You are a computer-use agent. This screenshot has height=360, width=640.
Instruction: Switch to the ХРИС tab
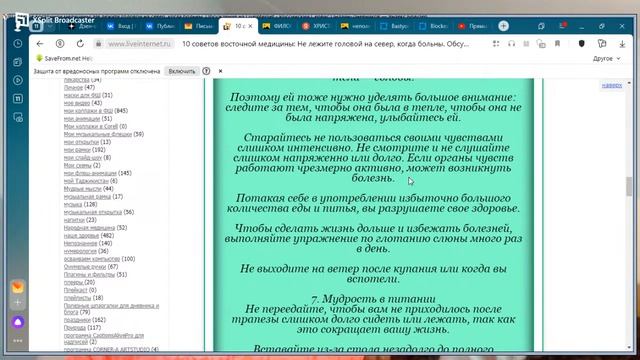click(316, 26)
